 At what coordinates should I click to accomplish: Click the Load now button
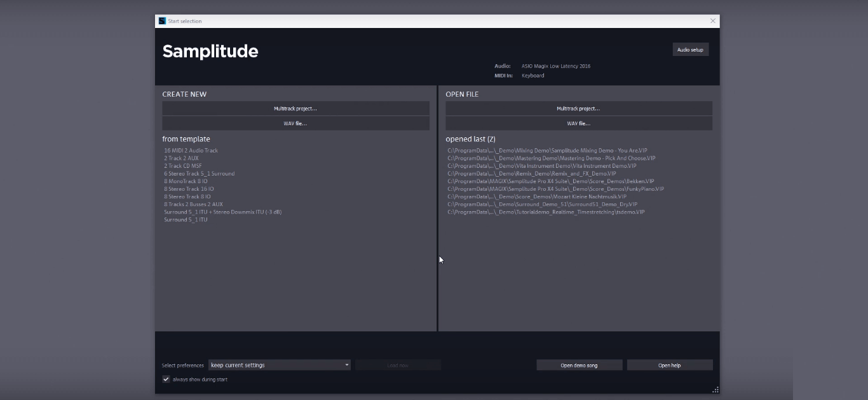coord(398,365)
